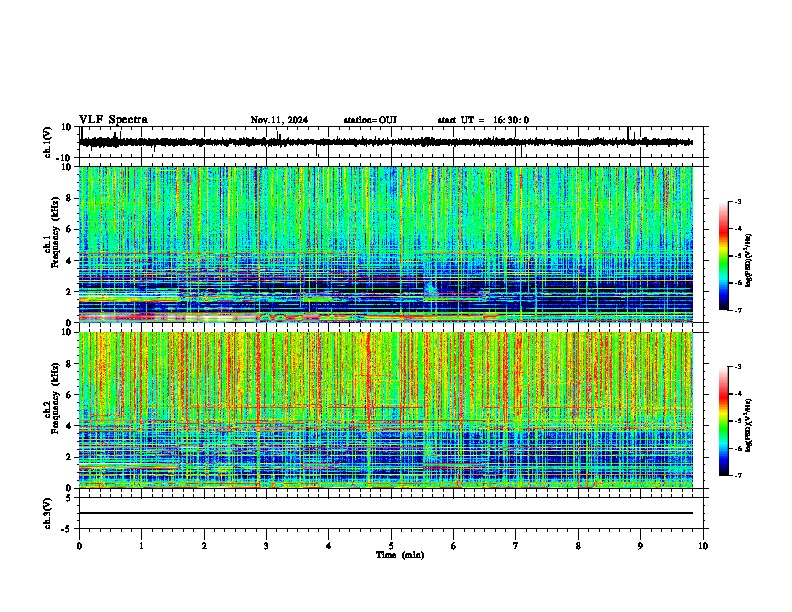Screen dimensions: 792x612
Task: Click the time axis tick label "4"
Action: click(329, 546)
